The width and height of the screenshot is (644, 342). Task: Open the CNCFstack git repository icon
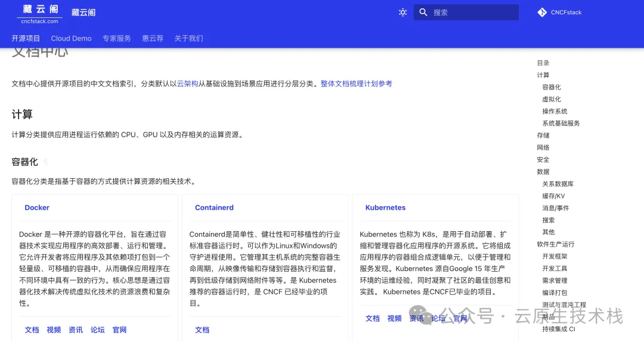542,13
